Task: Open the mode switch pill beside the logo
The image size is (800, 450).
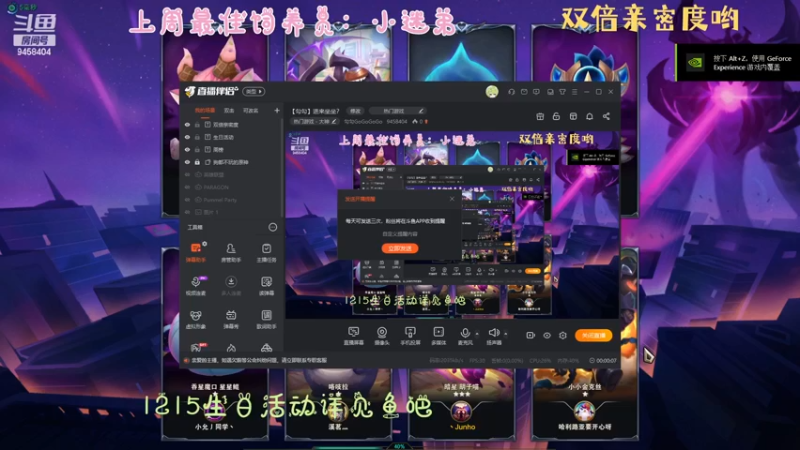Action: click(x=254, y=91)
